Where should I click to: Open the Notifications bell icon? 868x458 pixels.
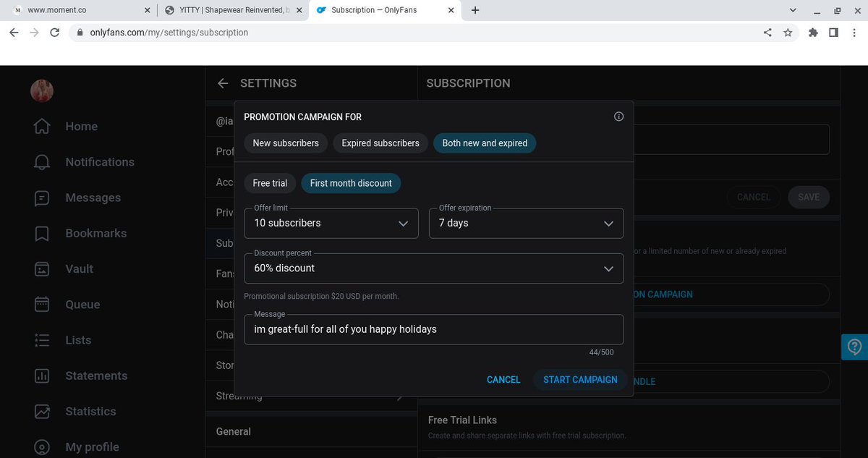(42, 162)
